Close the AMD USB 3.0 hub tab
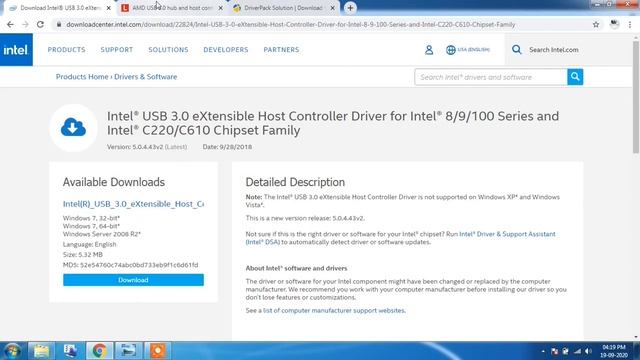The image size is (640, 360). [220, 8]
